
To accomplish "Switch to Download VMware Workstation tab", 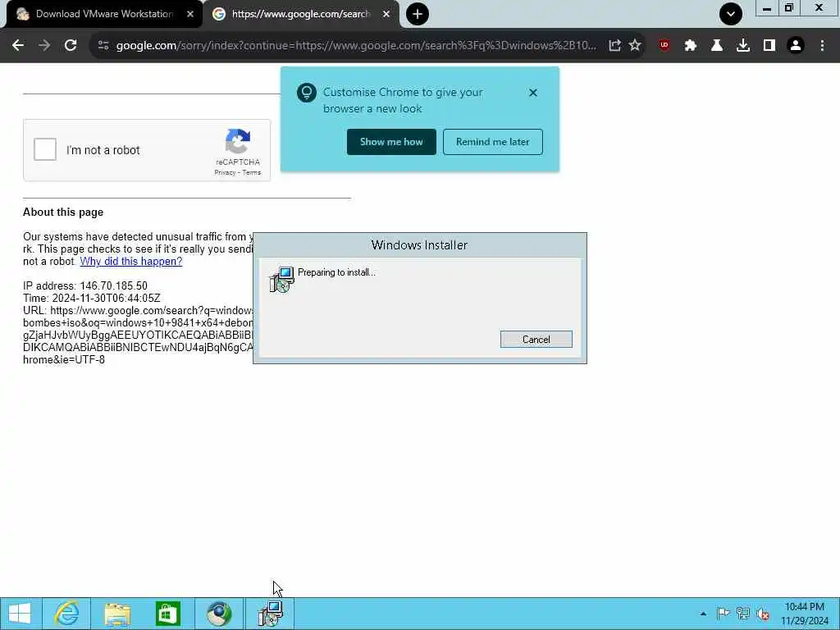I will point(104,14).
